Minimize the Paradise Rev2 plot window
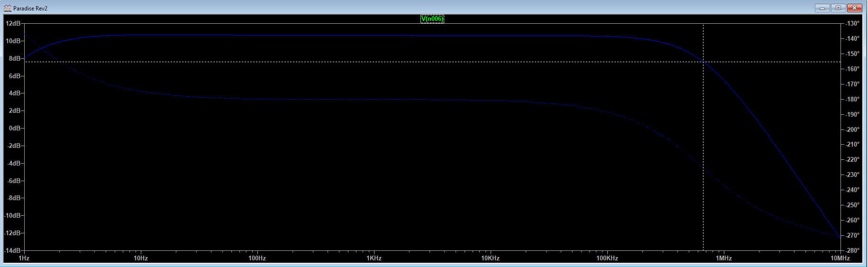The height and width of the screenshot is (267, 868). tap(822, 8)
